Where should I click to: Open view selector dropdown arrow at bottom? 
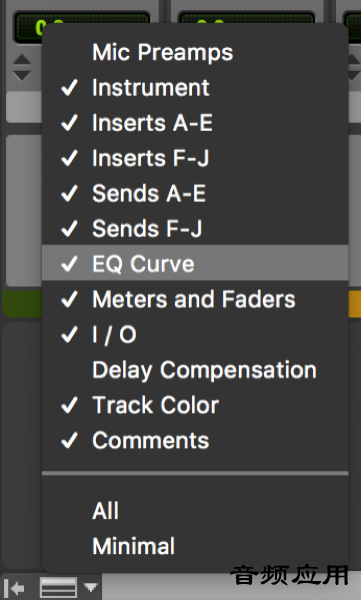[91, 587]
